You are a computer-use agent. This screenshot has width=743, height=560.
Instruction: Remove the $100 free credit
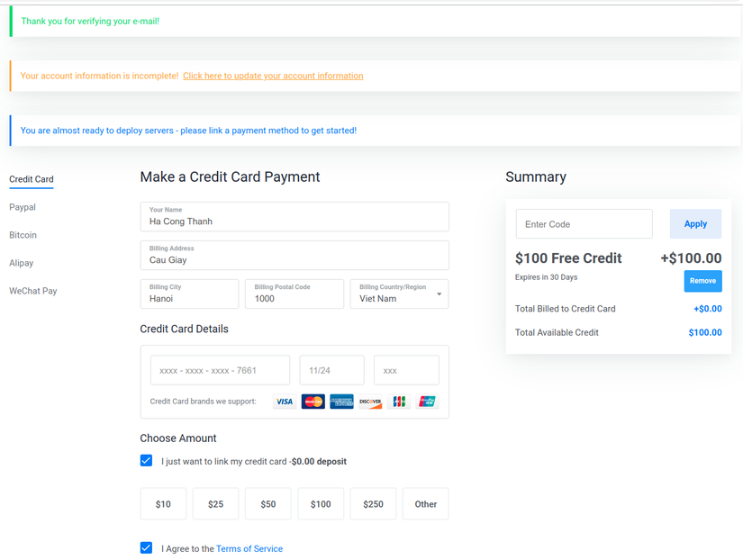click(702, 281)
